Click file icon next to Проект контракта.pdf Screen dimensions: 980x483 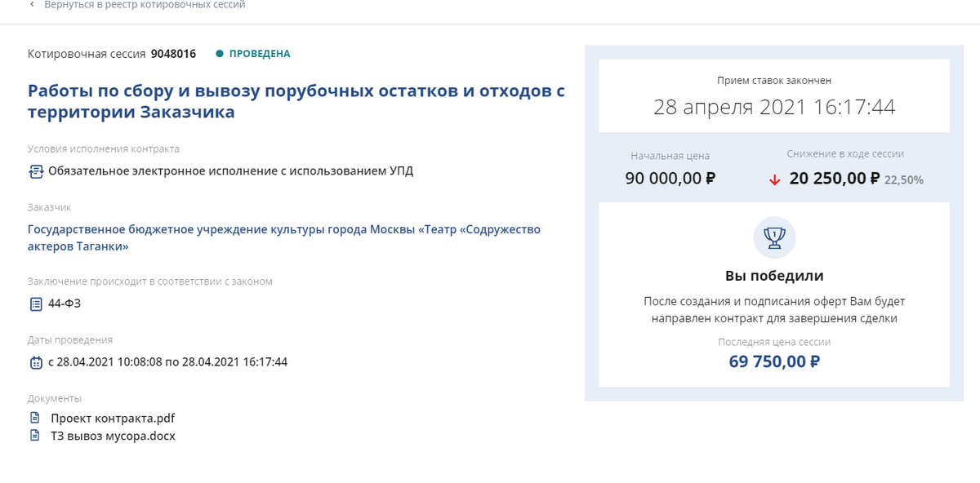[x=34, y=418]
